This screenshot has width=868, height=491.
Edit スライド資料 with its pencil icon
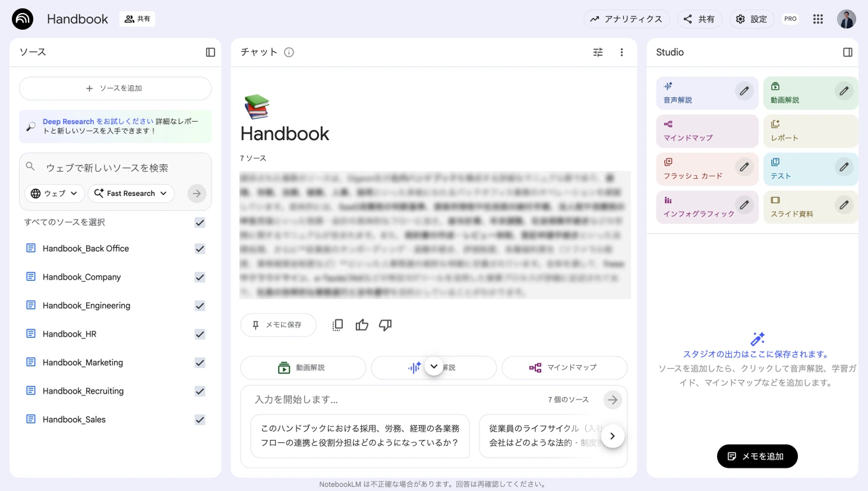844,205
